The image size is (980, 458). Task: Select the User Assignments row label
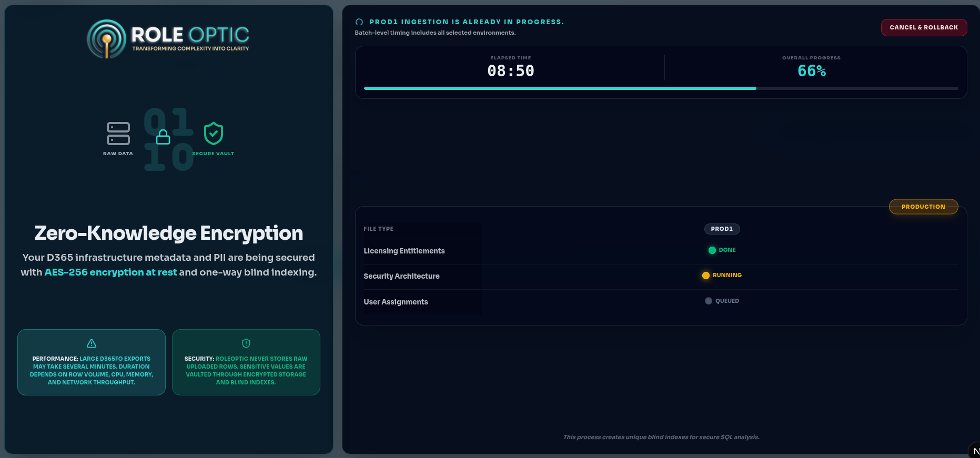(396, 302)
